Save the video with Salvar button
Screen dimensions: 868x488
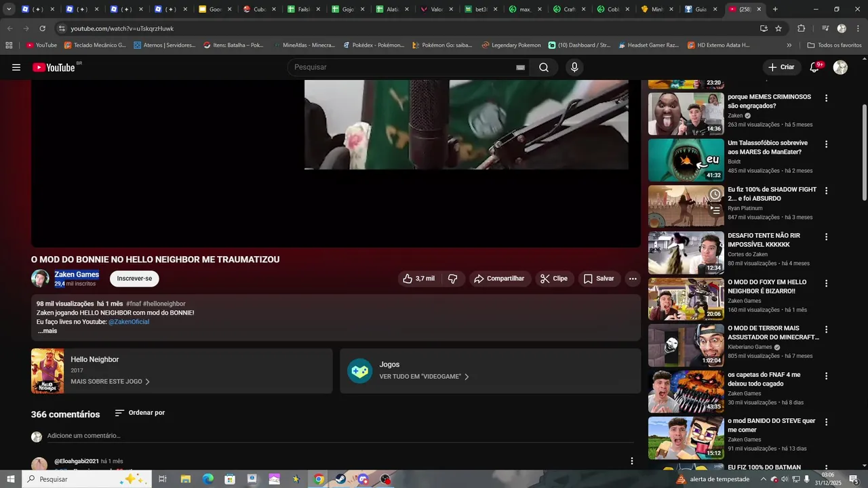pyautogui.click(x=599, y=279)
